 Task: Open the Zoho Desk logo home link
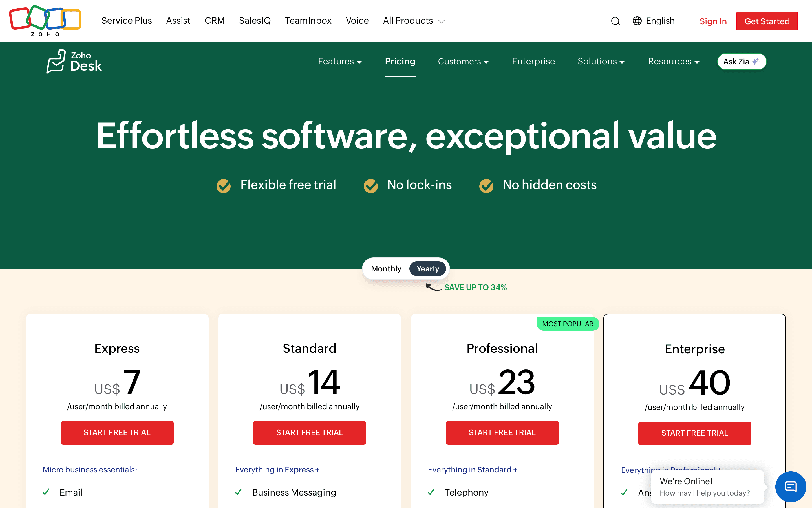(74, 62)
